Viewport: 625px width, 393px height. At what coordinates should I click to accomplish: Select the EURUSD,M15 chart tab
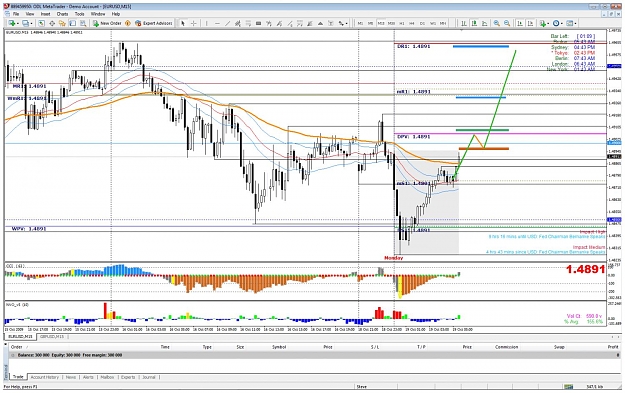point(20,337)
